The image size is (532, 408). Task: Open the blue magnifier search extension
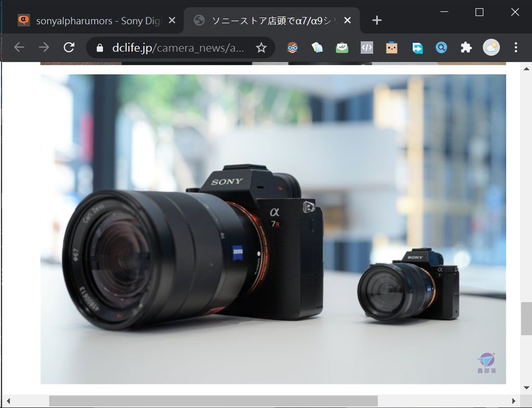tap(442, 47)
